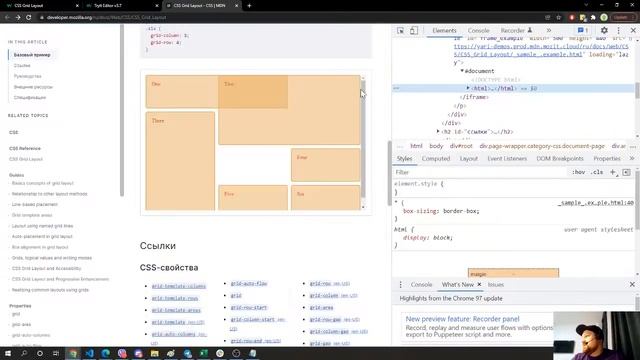Open the Windows Start menu
This screenshot has height=360, width=640.
coord(8,353)
